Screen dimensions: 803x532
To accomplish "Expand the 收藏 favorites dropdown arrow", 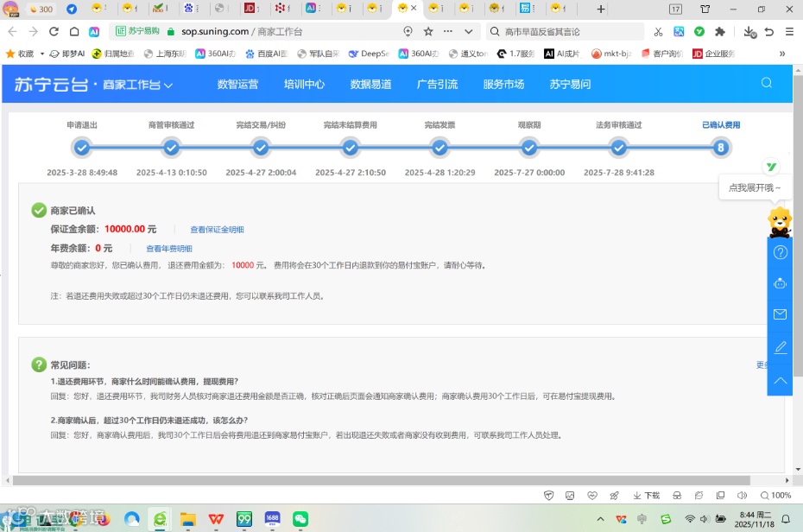I will 42,54.
